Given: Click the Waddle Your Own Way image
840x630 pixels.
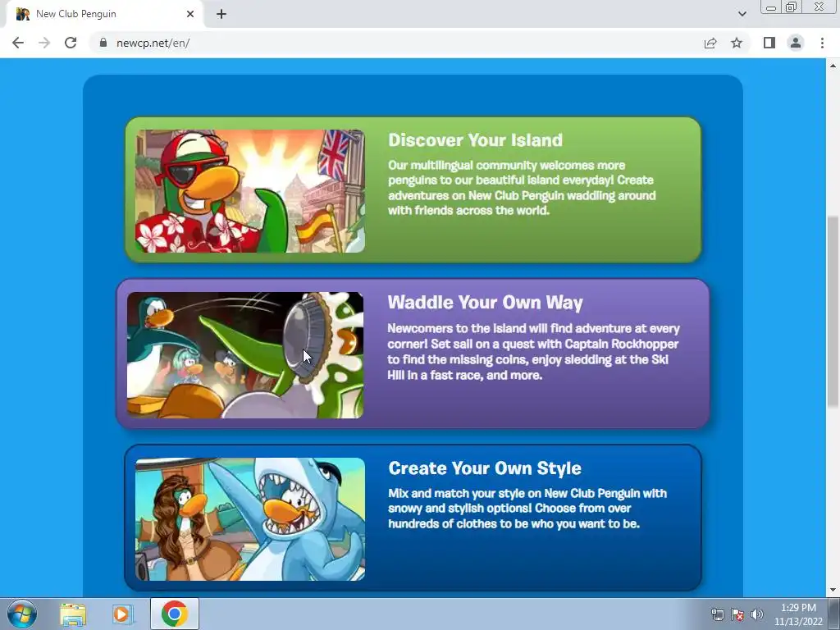Looking at the screenshot, I should point(244,354).
